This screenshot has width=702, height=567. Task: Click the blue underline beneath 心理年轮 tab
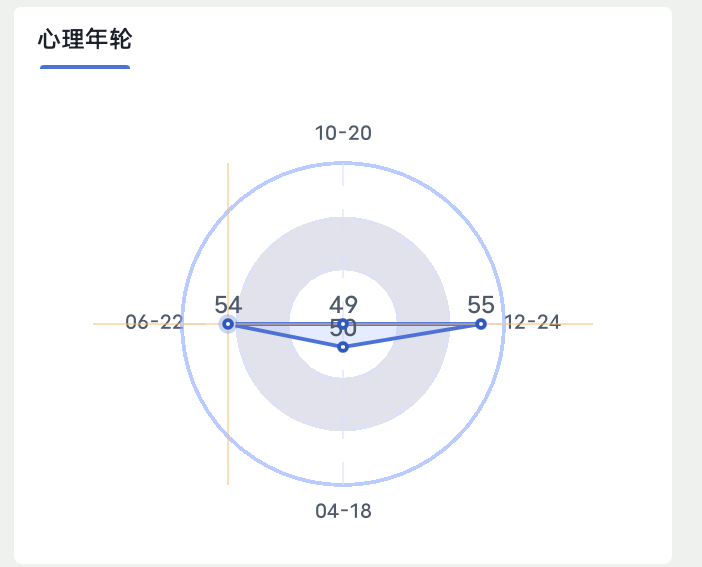point(85,67)
